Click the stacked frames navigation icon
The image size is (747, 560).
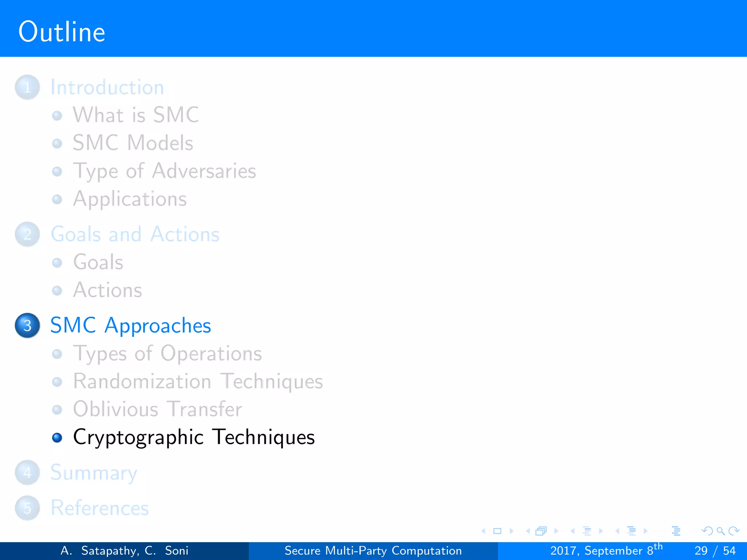pos(541,531)
